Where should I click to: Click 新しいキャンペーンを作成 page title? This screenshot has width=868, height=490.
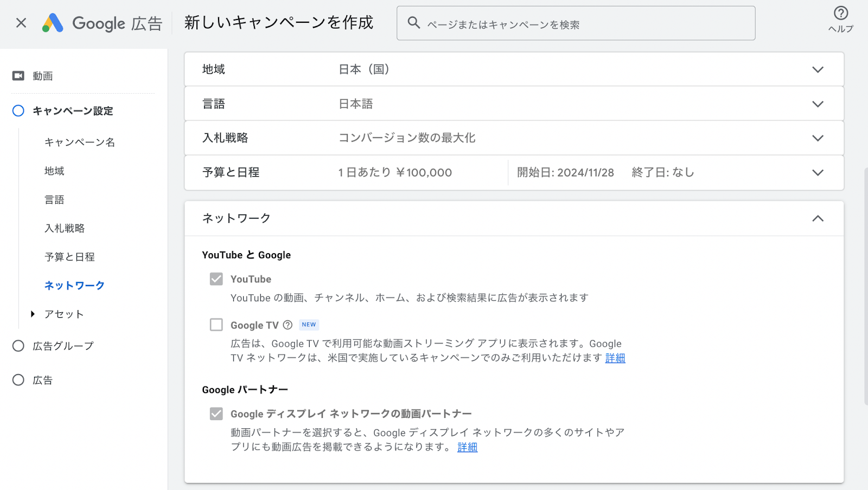coord(279,22)
